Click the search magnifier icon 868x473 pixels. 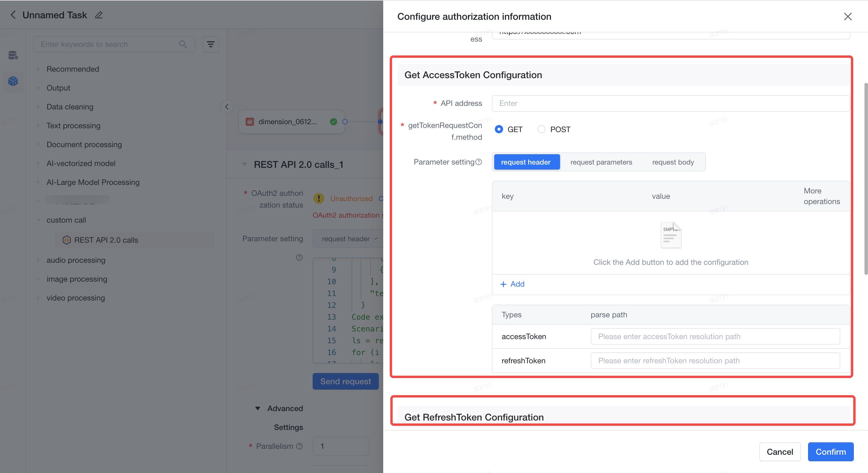coord(183,44)
